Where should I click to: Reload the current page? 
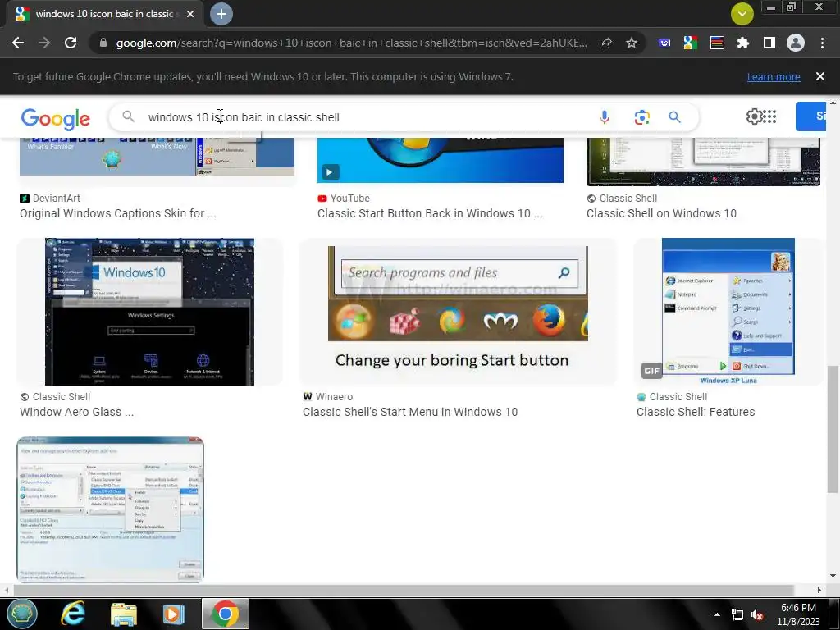pos(71,43)
